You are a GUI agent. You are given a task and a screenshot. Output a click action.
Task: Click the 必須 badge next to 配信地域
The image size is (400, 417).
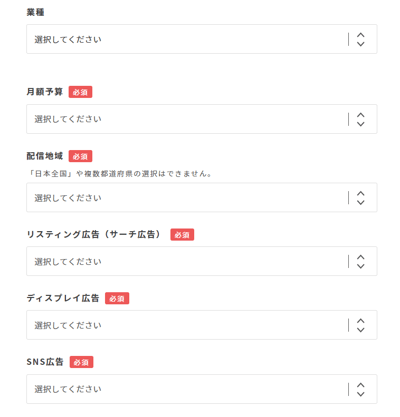80,156
